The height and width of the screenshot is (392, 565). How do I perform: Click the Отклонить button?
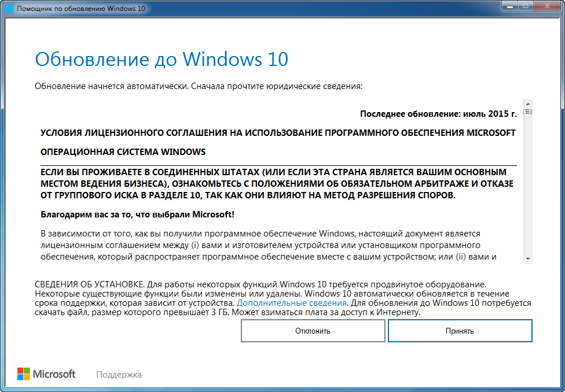pyautogui.click(x=313, y=331)
